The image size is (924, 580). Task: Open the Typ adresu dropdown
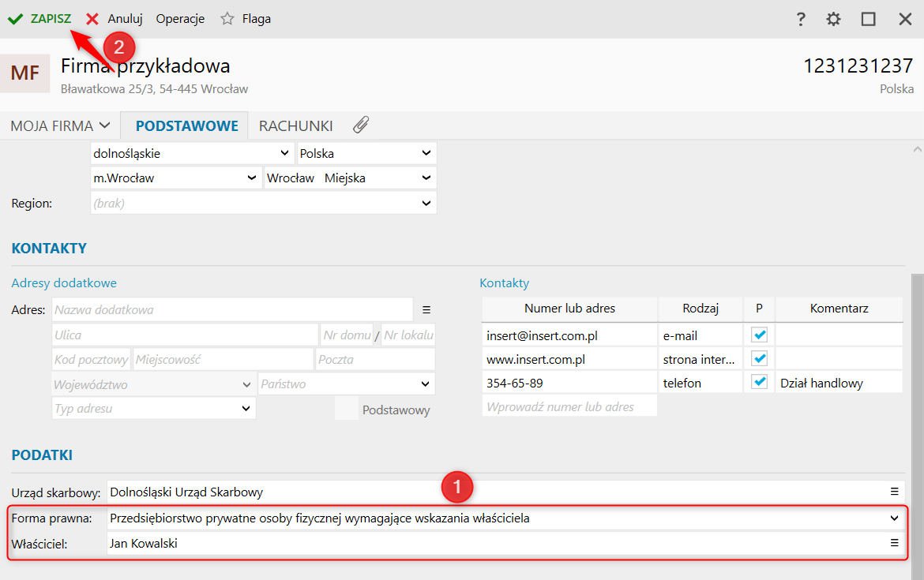(x=153, y=409)
